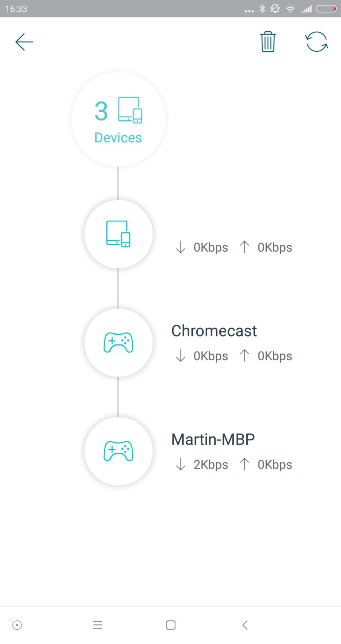The image size is (341, 644).
Task: Tap the Devices label under the count
Action: tap(118, 138)
